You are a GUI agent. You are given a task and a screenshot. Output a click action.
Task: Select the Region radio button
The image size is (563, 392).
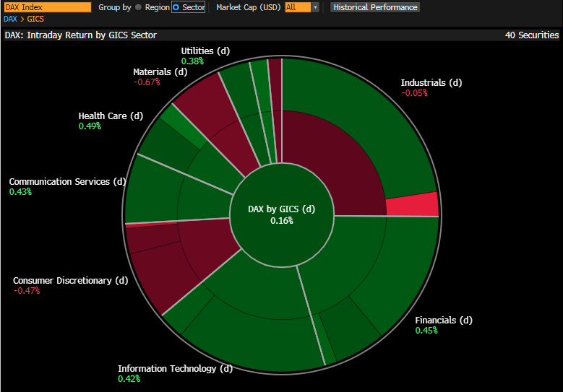click(x=139, y=7)
